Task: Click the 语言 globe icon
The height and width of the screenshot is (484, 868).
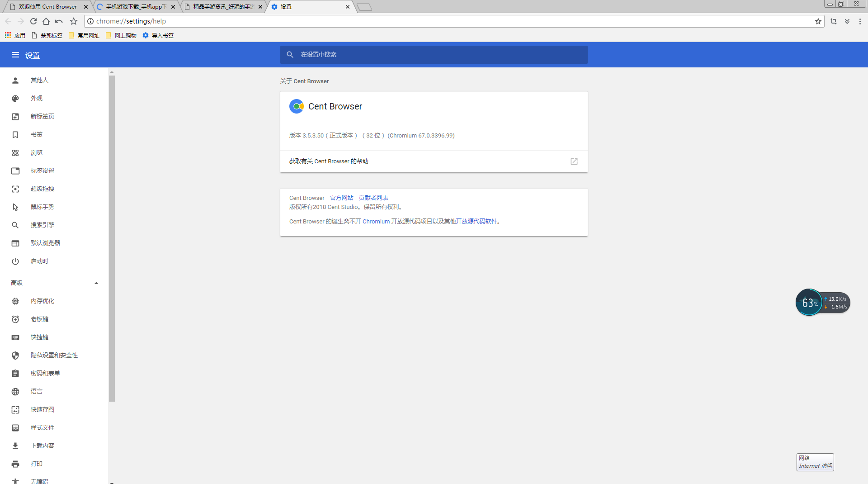Action: point(15,391)
